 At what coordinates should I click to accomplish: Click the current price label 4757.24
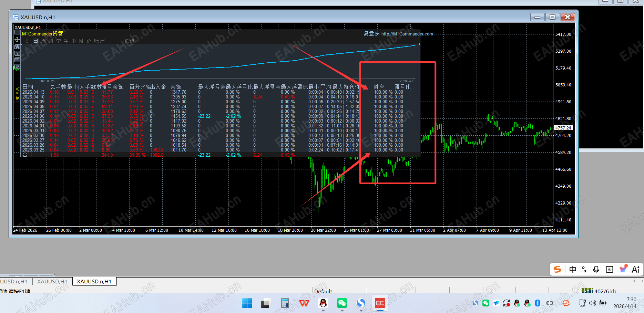(x=563, y=128)
